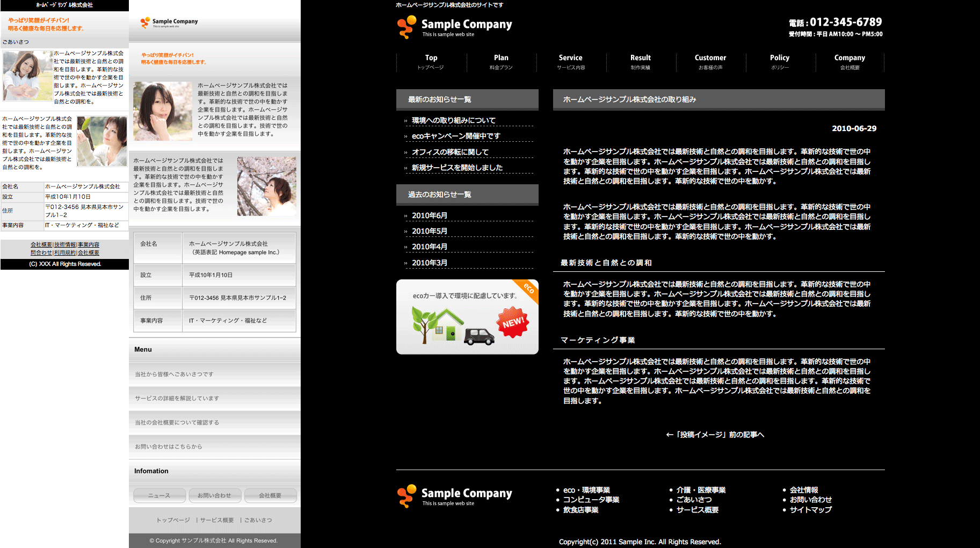Click the small Sample Company logo in gray template
Image resolution: width=980 pixels, height=548 pixels.
[x=169, y=23]
